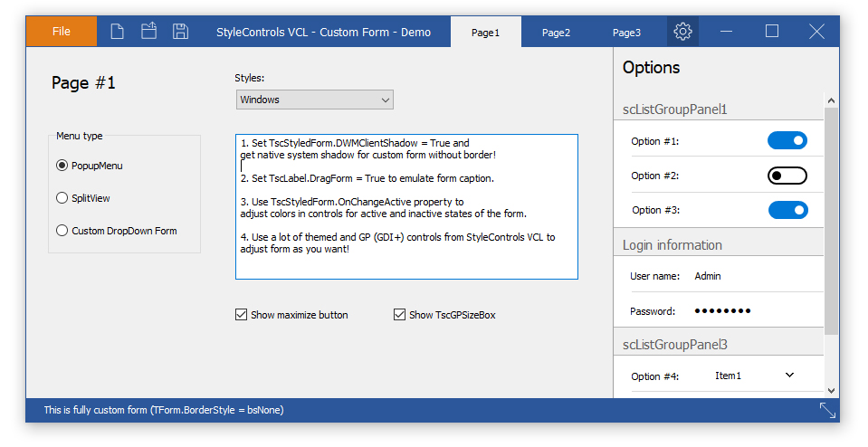Click the status bar text about bsNone
Image resolution: width=868 pixels, height=447 pixels.
(164, 410)
